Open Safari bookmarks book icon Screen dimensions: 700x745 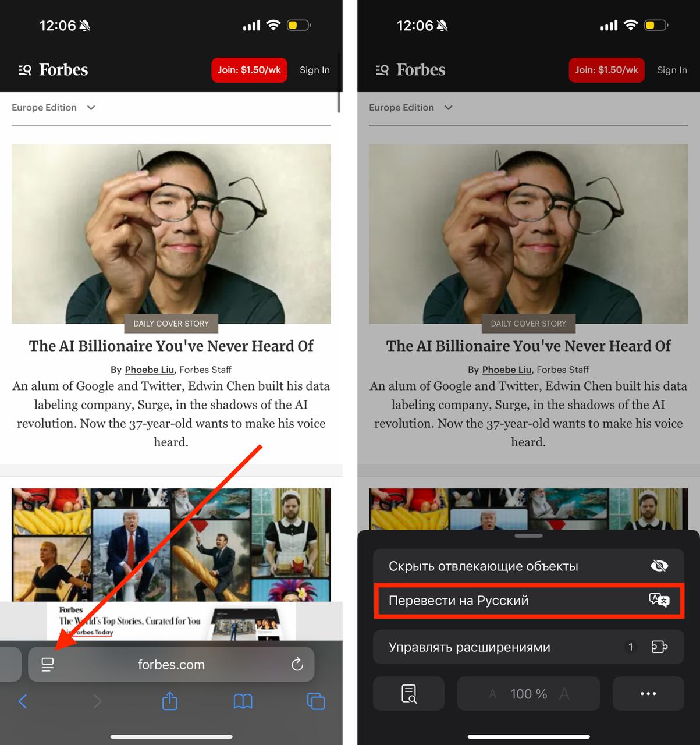click(243, 701)
